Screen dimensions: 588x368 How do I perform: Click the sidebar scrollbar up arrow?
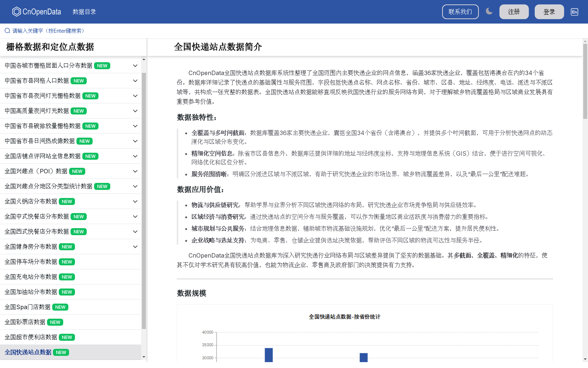coord(144,59)
